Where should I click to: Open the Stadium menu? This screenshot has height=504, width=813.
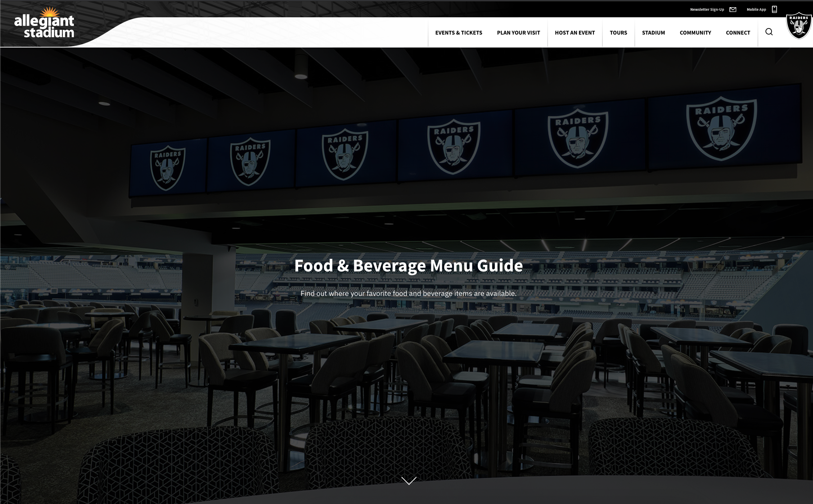coord(653,33)
